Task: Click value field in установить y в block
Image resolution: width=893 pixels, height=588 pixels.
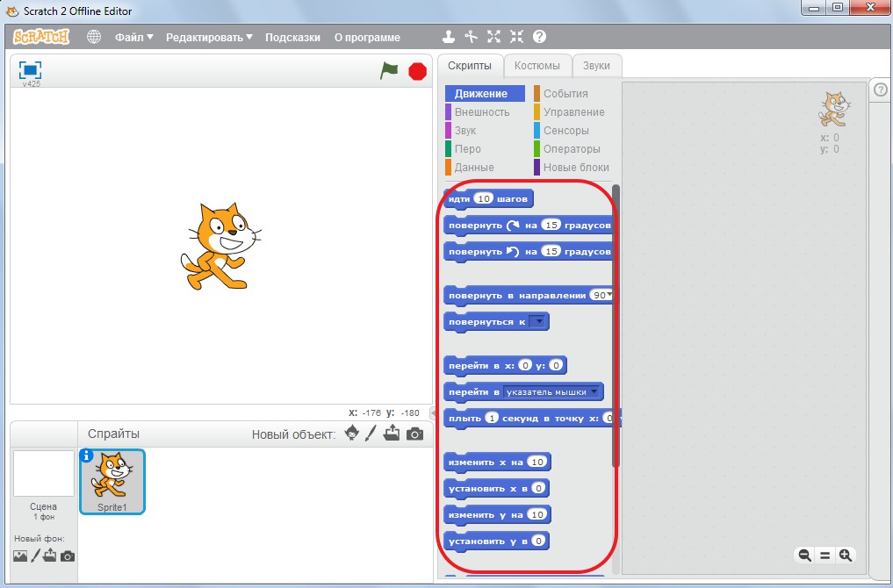Action: 538,541
